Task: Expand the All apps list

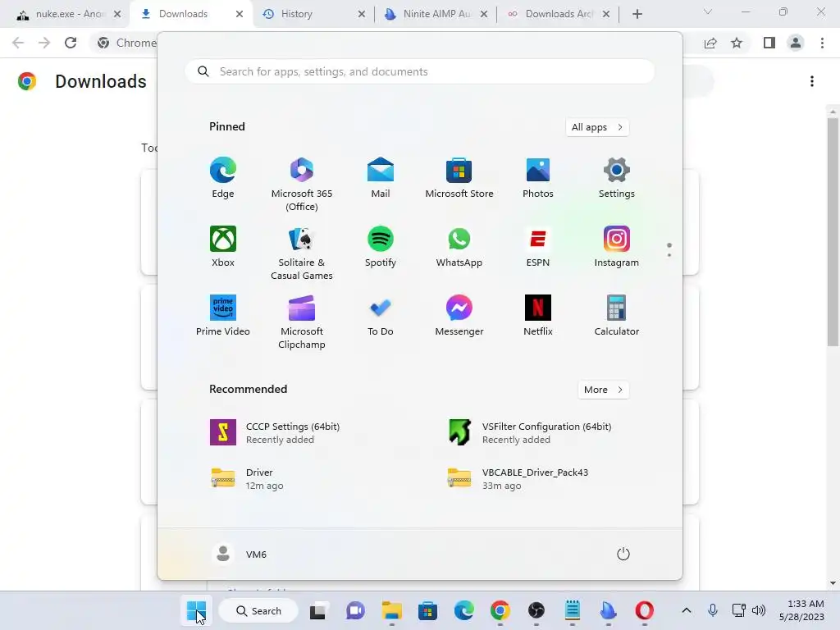Action: pyautogui.click(x=597, y=127)
